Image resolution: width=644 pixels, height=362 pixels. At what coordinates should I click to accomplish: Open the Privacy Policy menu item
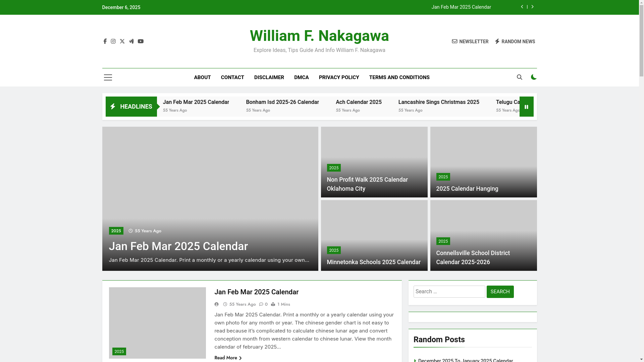click(339, 77)
